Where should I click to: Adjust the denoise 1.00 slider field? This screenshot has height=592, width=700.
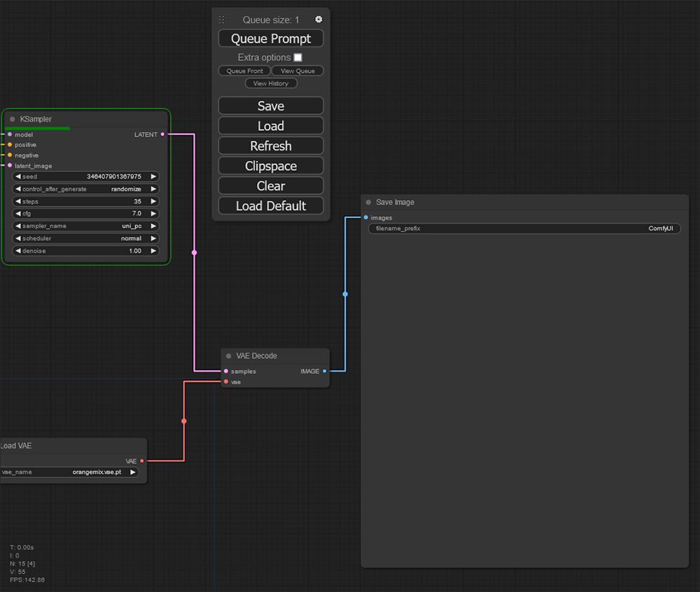(85, 251)
